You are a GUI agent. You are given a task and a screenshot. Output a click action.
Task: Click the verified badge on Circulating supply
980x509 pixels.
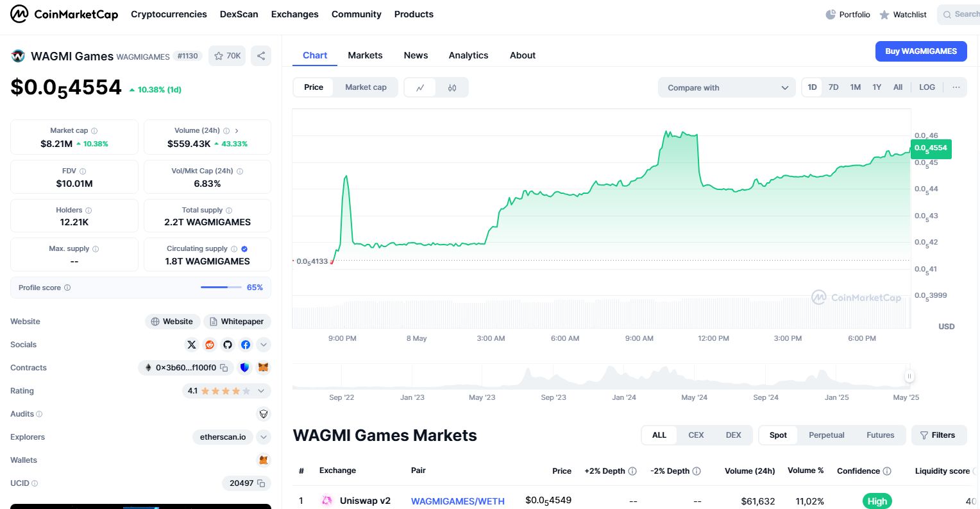click(244, 248)
